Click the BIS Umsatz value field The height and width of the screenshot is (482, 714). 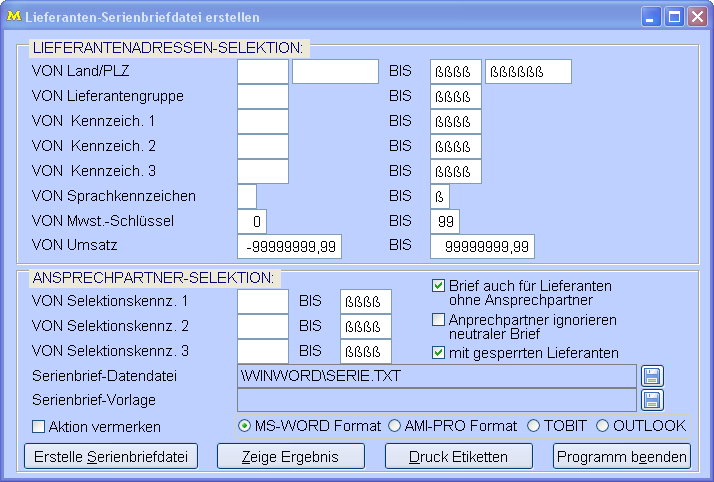[483, 246]
